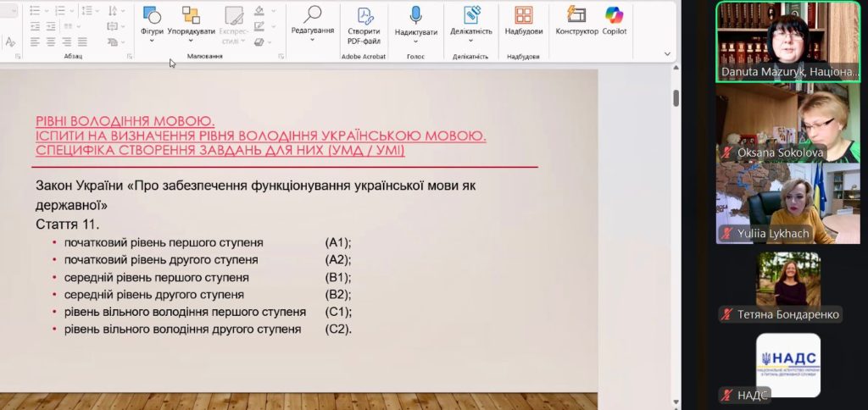868x410 pixels.
Task: Toggle center text alignment
Action: click(x=50, y=42)
